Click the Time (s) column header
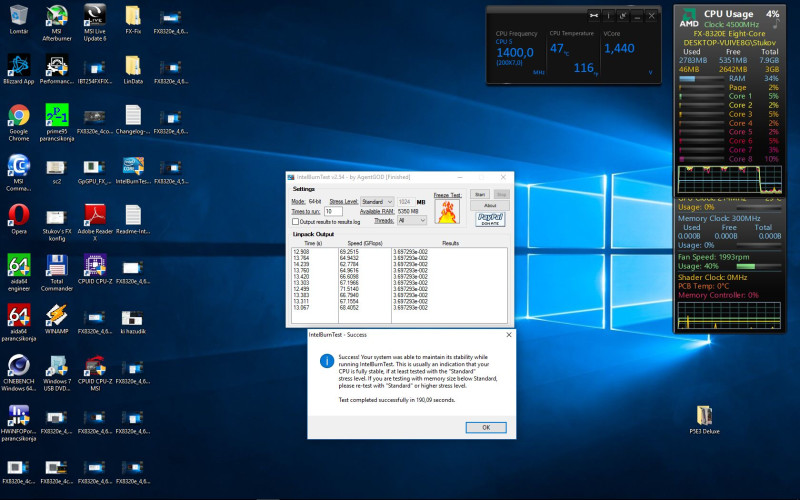The image size is (800, 500). [x=313, y=243]
